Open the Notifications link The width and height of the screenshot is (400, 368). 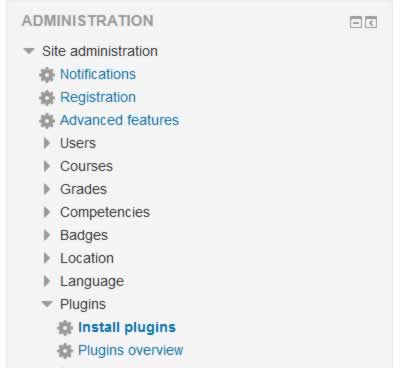click(98, 74)
